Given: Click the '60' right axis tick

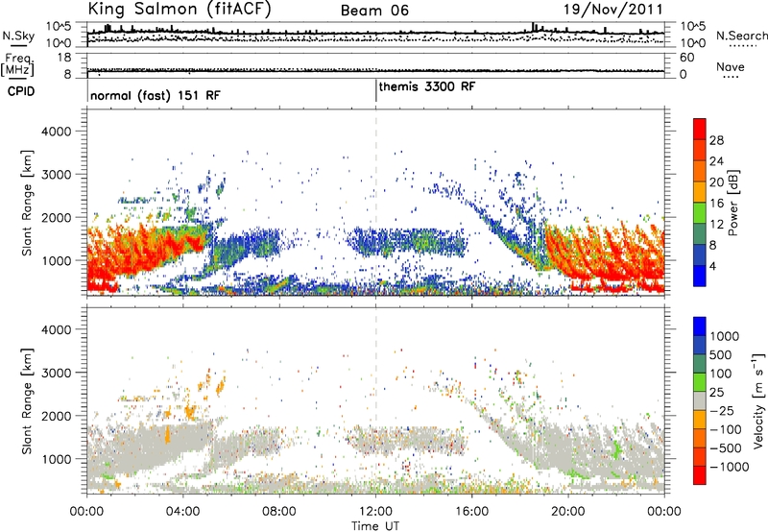Looking at the screenshot, I should tap(687, 58).
